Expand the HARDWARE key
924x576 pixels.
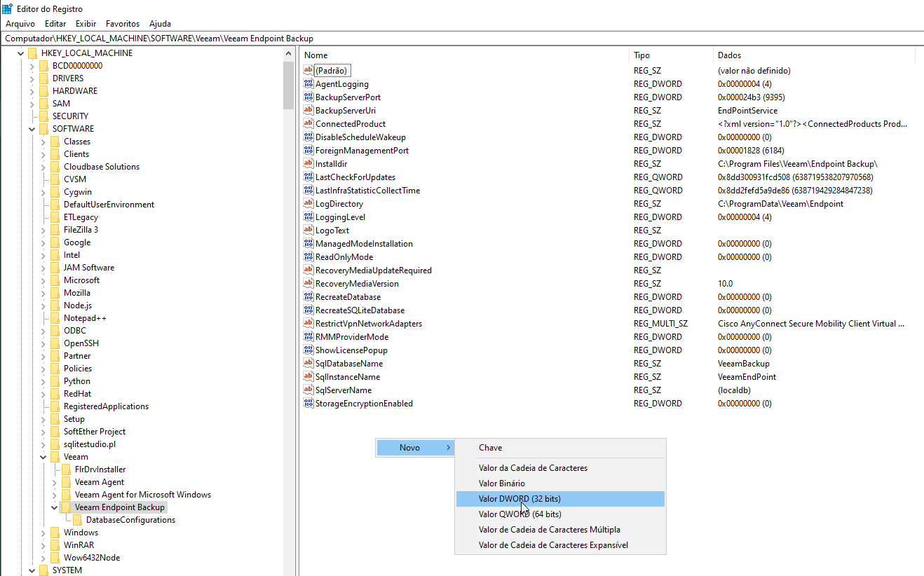point(32,91)
